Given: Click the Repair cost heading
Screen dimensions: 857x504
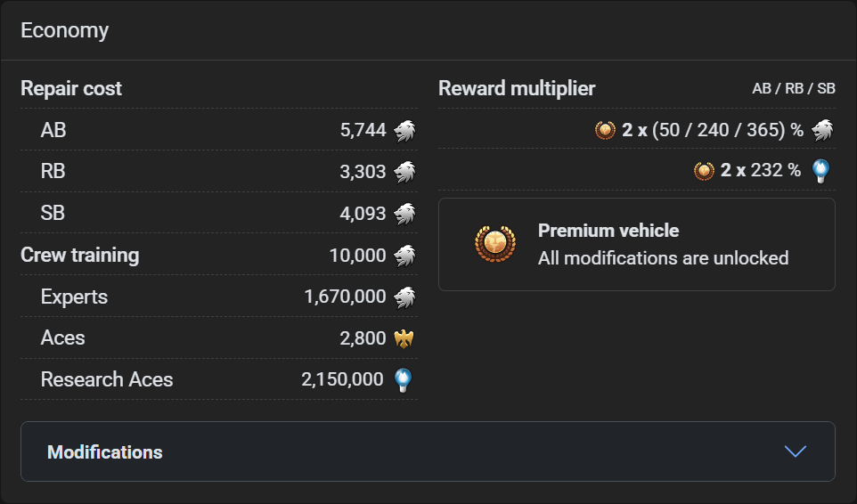Looking at the screenshot, I should [x=71, y=89].
